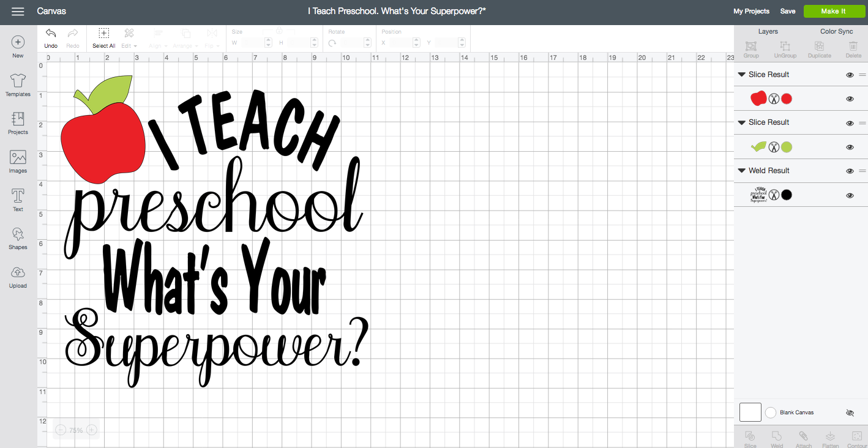Undo the last action

(x=51, y=38)
